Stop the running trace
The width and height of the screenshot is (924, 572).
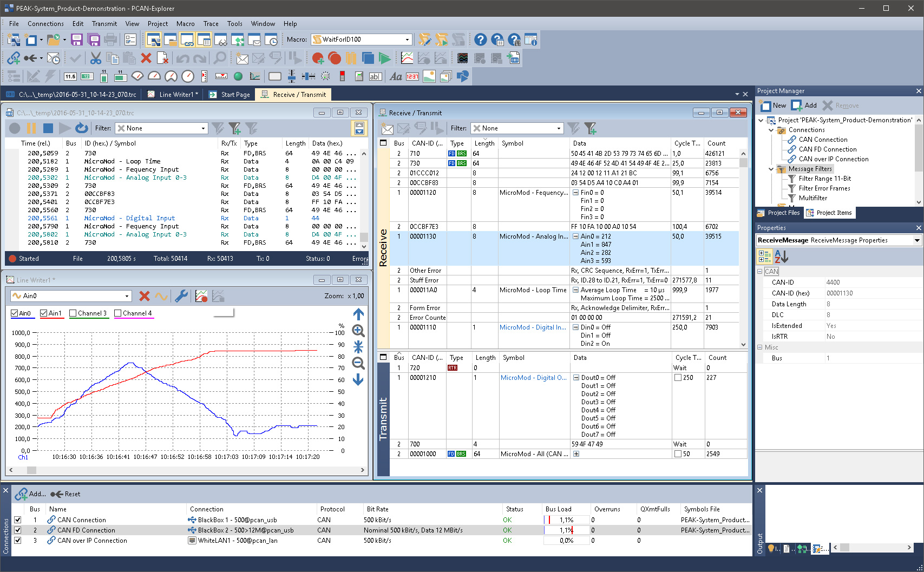coord(48,128)
